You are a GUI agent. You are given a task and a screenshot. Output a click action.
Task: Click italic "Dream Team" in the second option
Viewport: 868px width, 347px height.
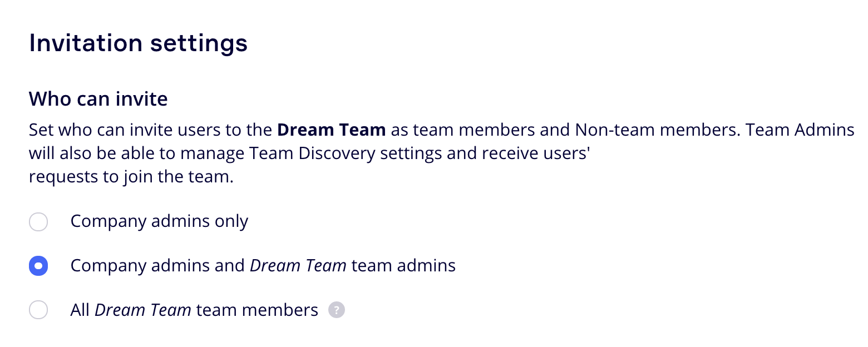click(298, 266)
